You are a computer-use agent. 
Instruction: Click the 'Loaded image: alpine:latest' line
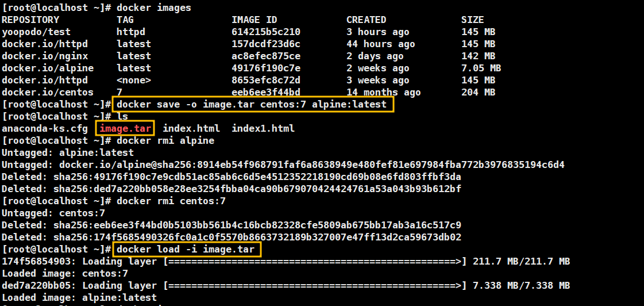click(80, 298)
